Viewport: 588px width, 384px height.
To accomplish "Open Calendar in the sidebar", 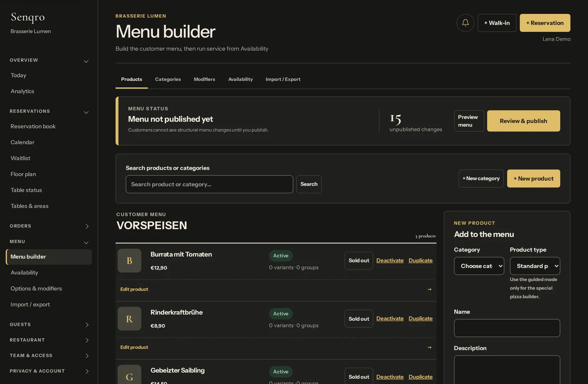I will click(49, 143).
